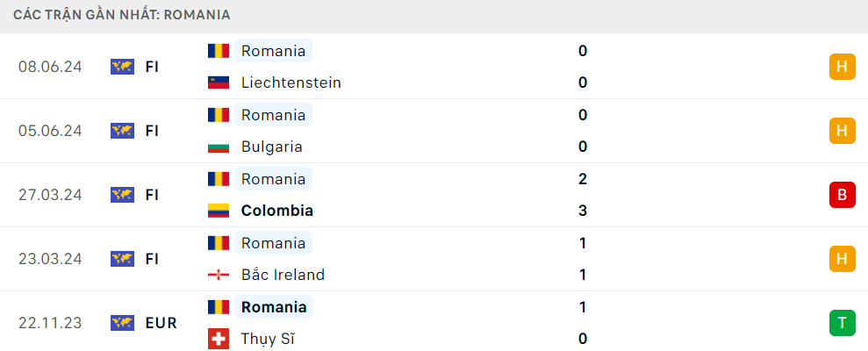The image size is (868, 351).
Task: Click the yellow H badge for Bắc Ireland match
Action: coord(842,259)
